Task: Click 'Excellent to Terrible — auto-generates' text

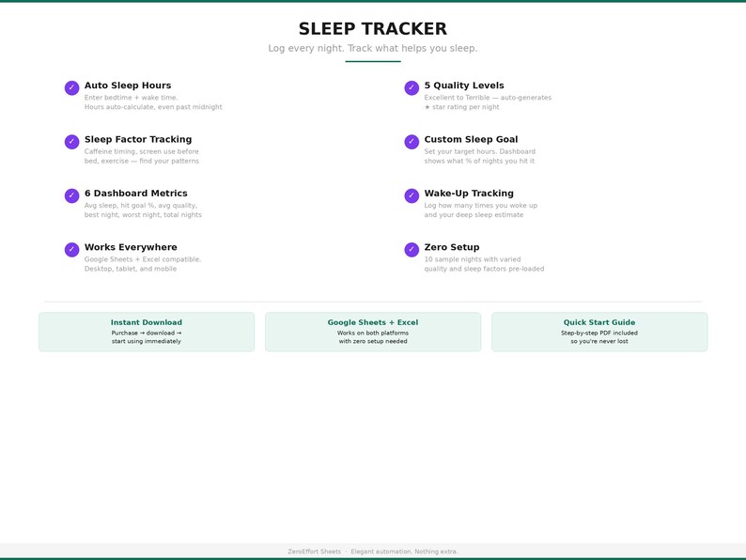Action: [489, 98]
